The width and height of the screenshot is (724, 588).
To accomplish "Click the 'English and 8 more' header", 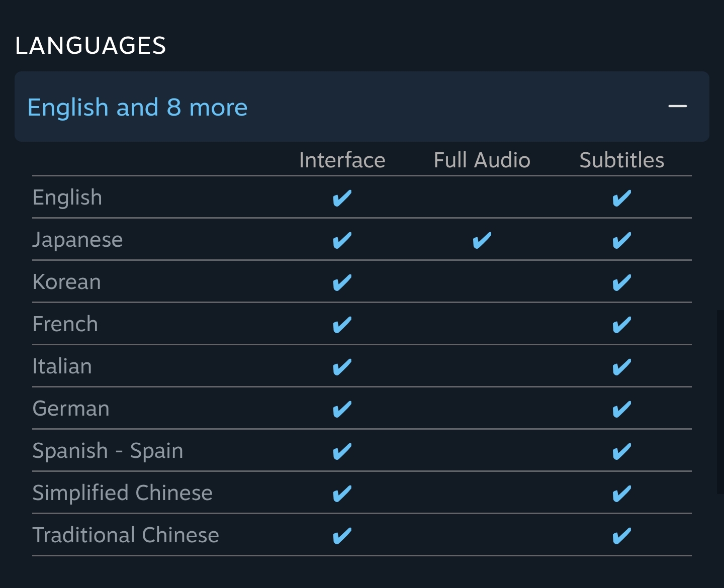I will [x=137, y=107].
